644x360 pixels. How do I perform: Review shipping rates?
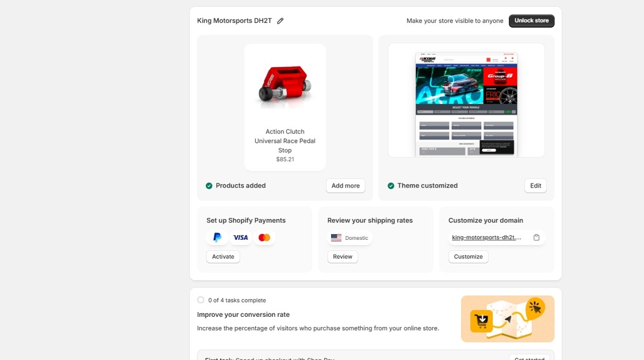point(343,256)
